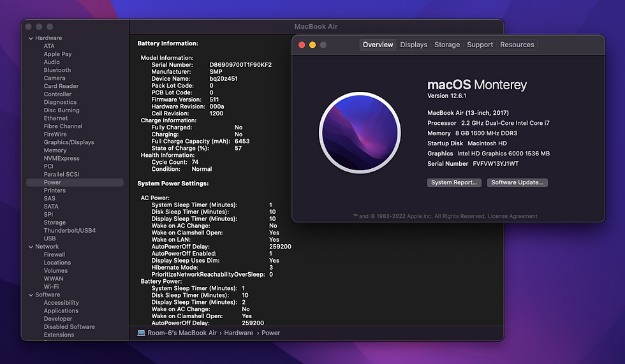Screen dimensions: 625x364
Task: Select Wi-Fi under Network
Action: (51, 287)
